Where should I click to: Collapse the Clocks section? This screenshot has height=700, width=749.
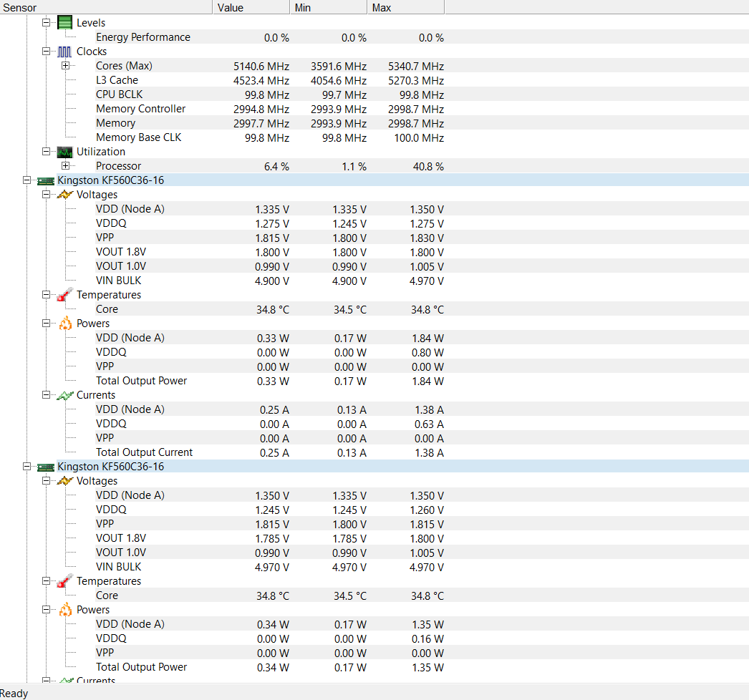[x=46, y=51]
